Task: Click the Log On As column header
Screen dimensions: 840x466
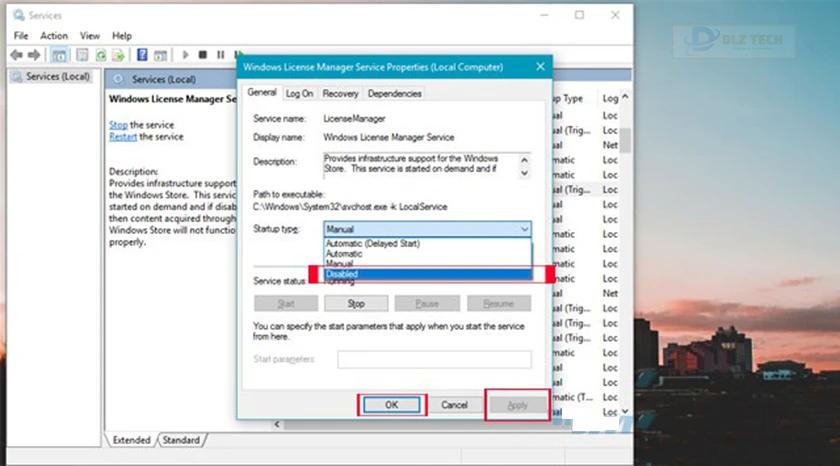Action: 610,98
